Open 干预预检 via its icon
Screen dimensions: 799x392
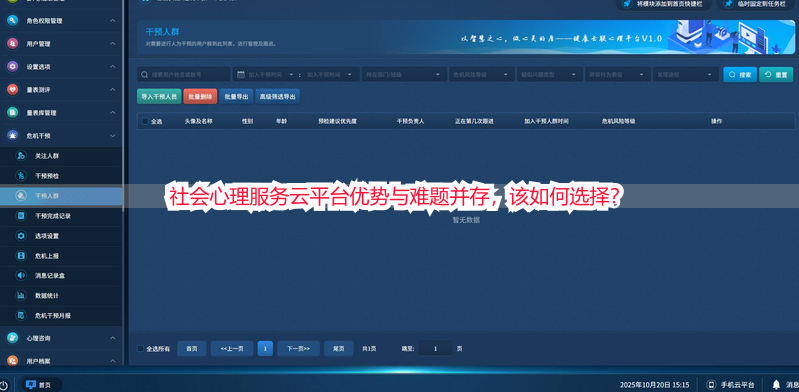point(21,176)
